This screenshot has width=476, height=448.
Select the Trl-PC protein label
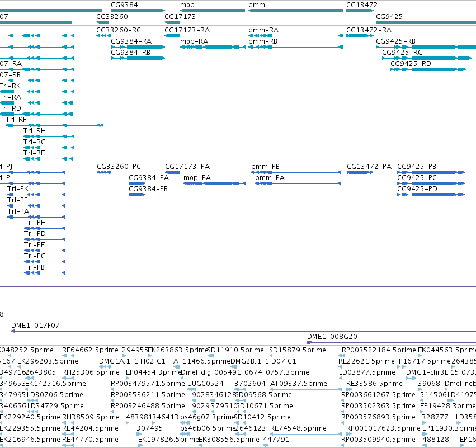click(35, 257)
